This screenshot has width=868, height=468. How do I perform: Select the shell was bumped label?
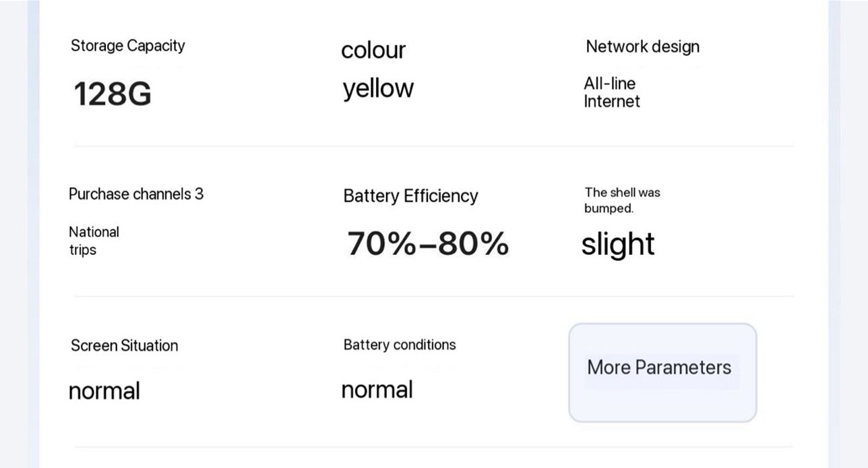[x=622, y=200]
